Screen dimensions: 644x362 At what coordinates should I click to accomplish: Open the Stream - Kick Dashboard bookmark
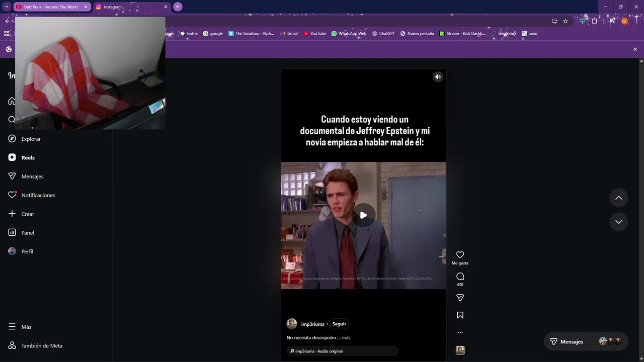coord(462,34)
